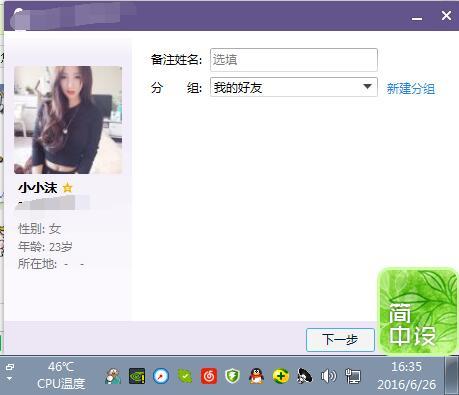
Task: Click the 下一步 button
Action: click(340, 340)
